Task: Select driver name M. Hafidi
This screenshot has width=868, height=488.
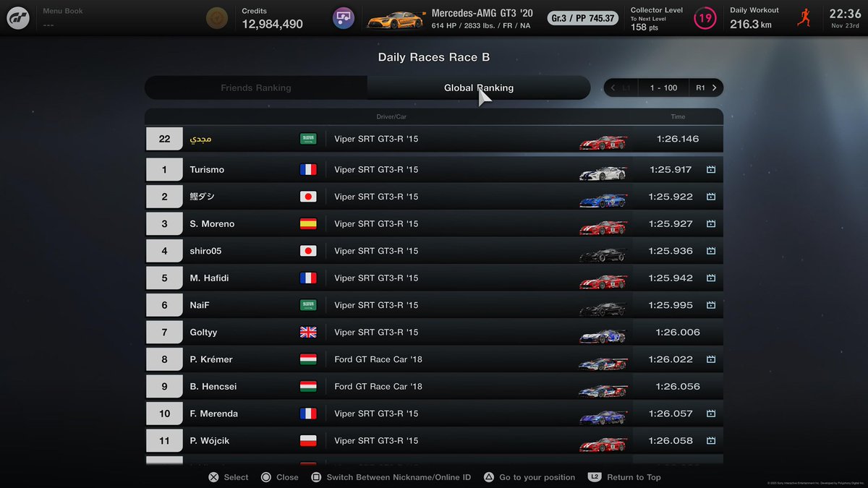Action: pyautogui.click(x=209, y=278)
